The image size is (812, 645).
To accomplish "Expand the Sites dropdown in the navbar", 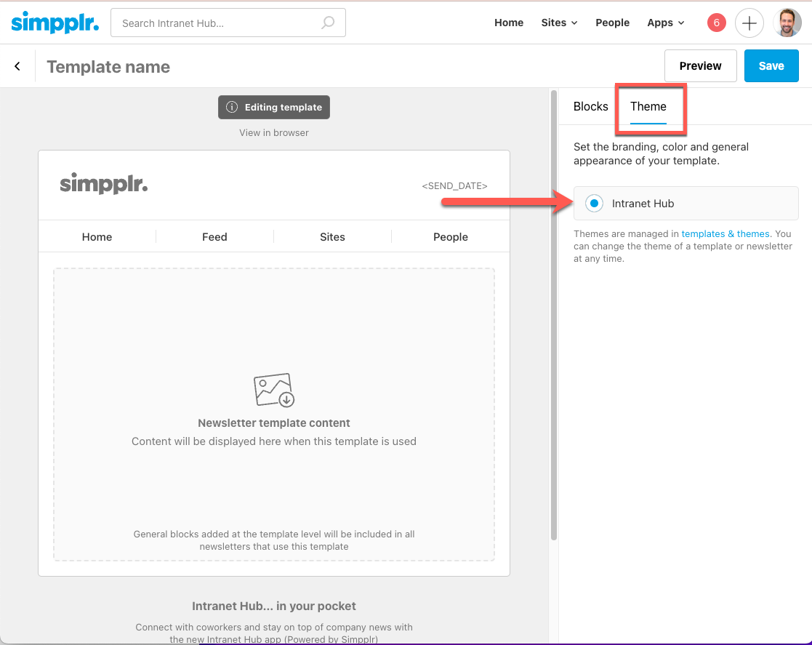I will (x=558, y=23).
